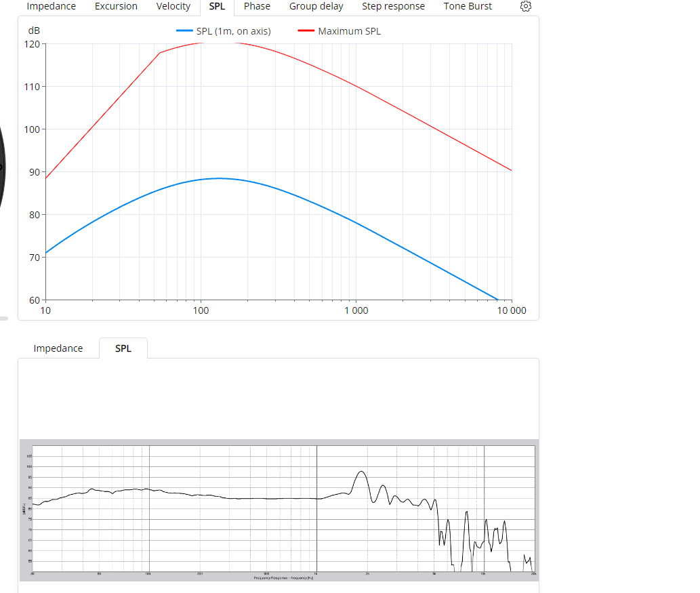
Task: Click the dB axis unit label
Action: 34,30
